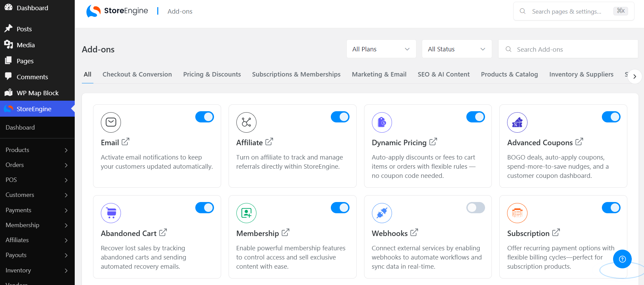Open the Webhooks external link icon
644x285 pixels.
(414, 233)
